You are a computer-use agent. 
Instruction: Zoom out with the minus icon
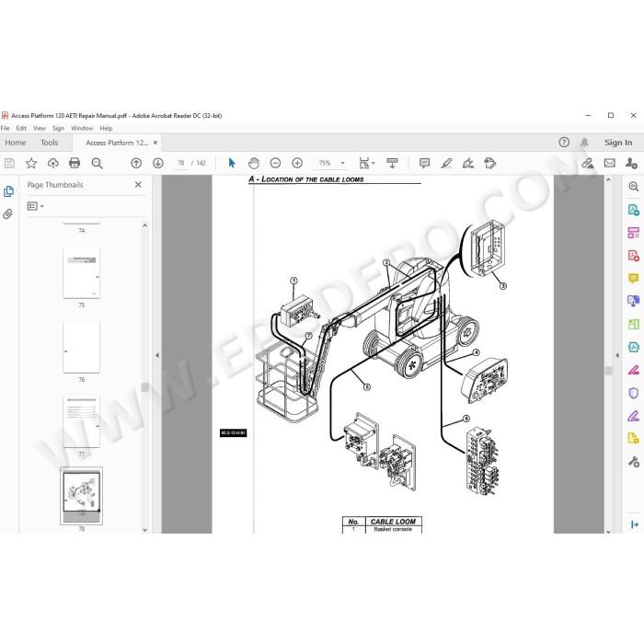tap(275, 163)
